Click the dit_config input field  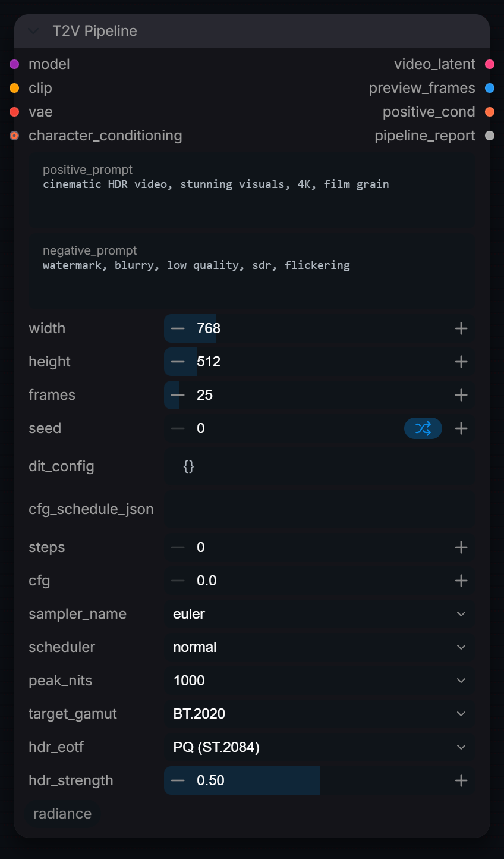[x=319, y=466]
